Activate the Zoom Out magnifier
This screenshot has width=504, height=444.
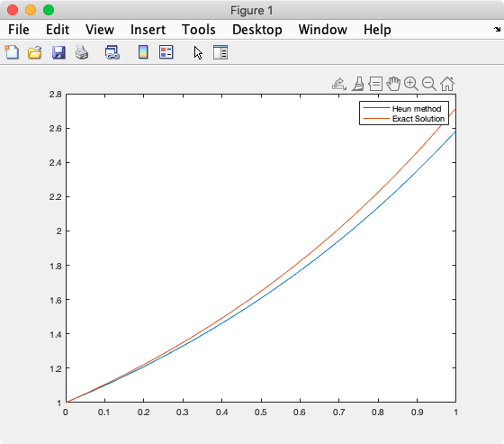[429, 84]
